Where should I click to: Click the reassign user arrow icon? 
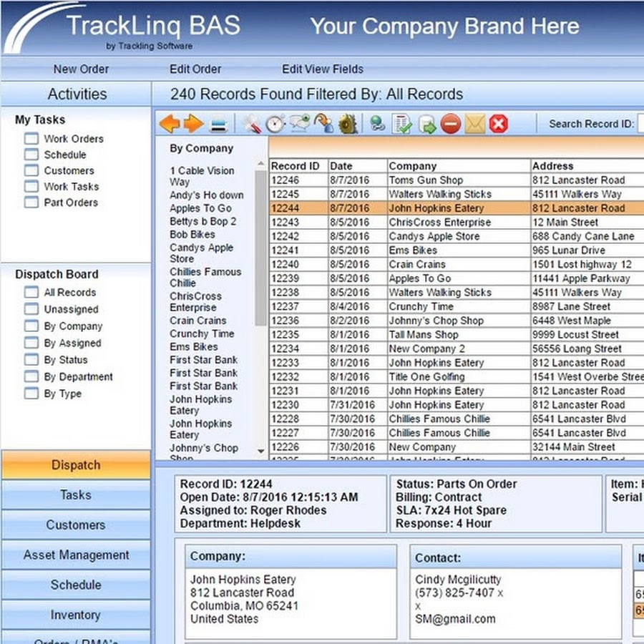coord(324,124)
